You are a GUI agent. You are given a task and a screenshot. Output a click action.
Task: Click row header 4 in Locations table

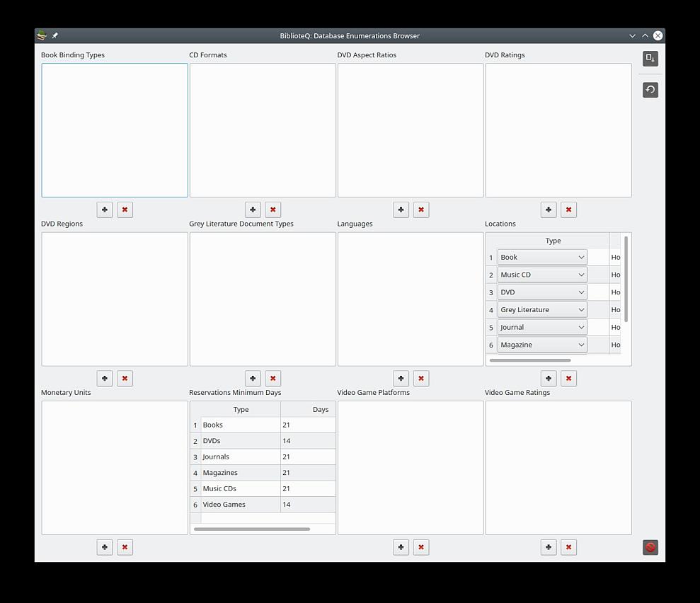pos(491,310)
